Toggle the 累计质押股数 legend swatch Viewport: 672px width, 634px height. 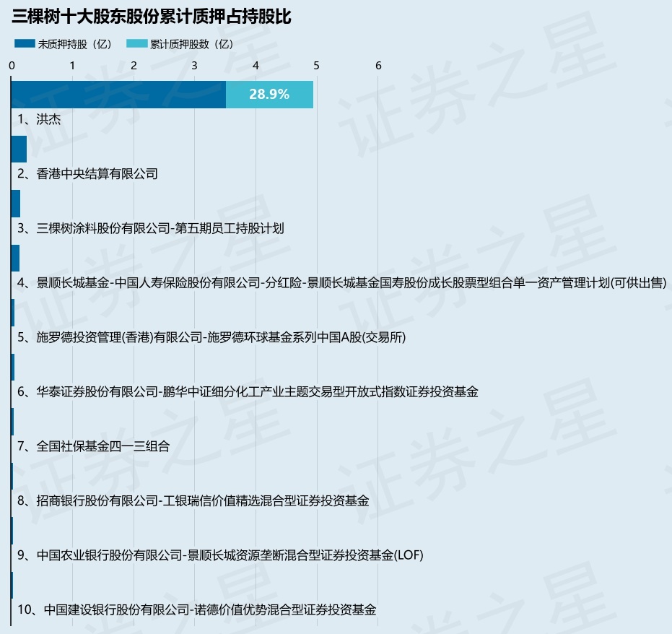(136, 44)
